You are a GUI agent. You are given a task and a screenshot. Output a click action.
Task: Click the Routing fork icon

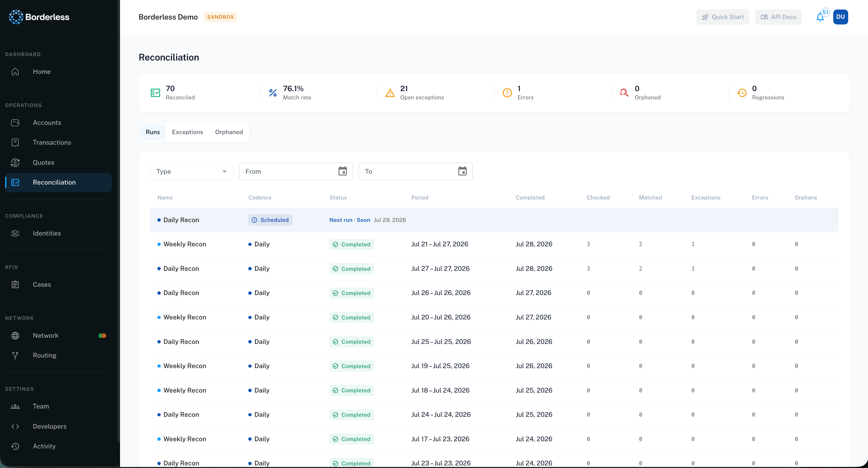click(x=15, y=355)
